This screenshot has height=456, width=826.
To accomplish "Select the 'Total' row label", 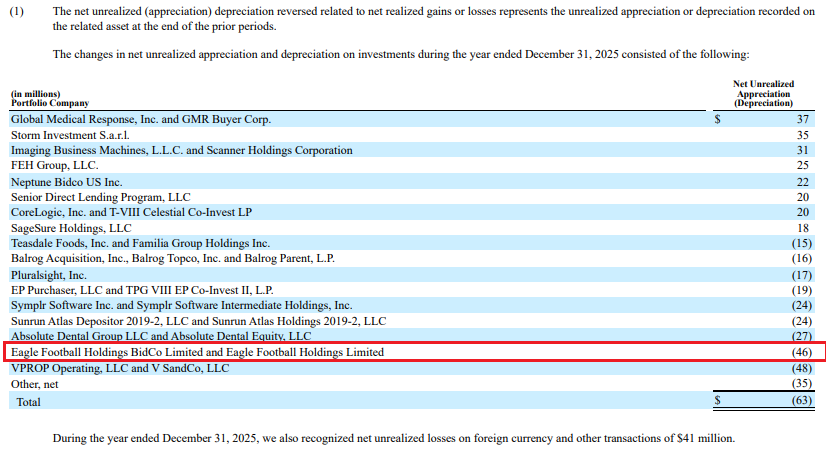I will point(28,402).
